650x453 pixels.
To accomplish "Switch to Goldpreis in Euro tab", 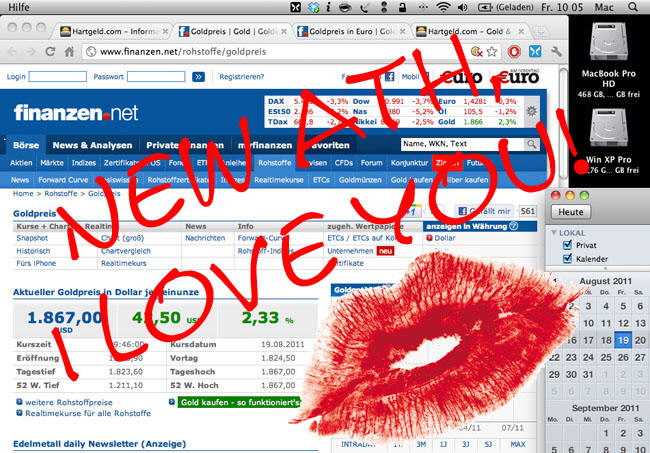I will pyautogui.click(x=351, y=31).
